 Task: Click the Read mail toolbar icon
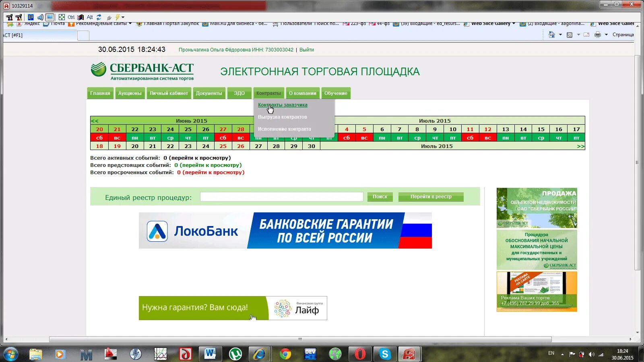[586, 35]
